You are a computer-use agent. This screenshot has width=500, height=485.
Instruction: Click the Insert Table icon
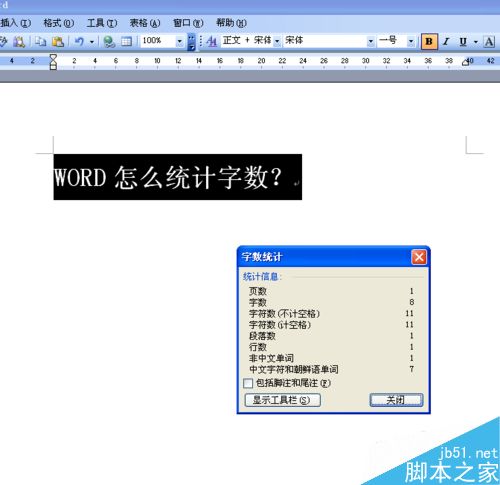pos(126,42)
